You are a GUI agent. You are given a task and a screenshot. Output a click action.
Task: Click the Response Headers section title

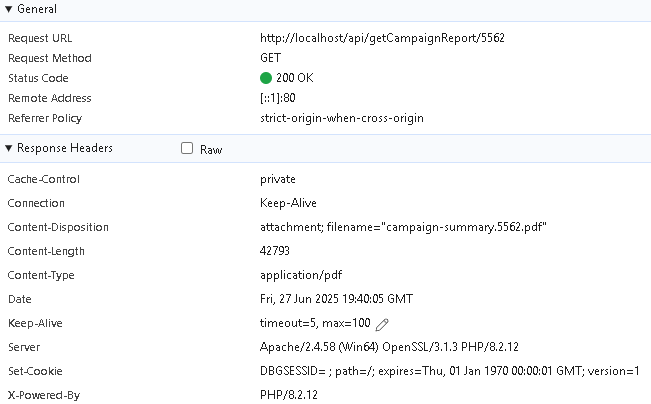[x=65, y=148]
